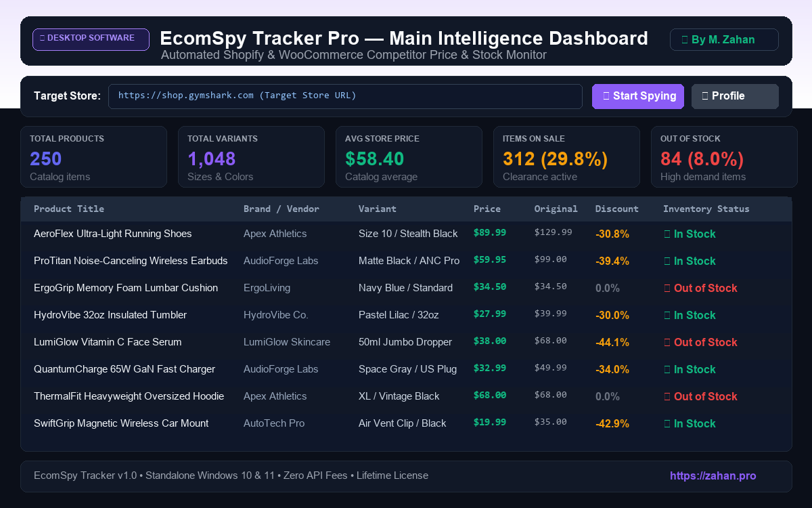Click the AutoTech Pro vendor cell
812x508 pixels.
coord(274,423)
